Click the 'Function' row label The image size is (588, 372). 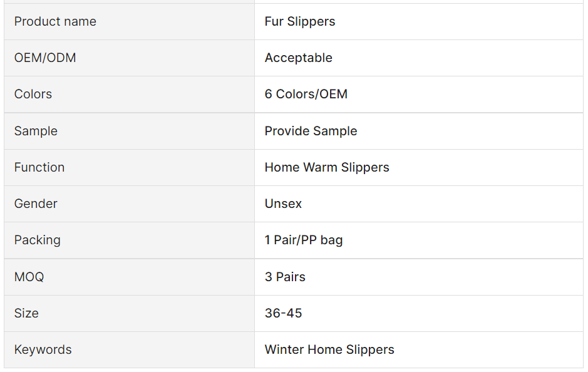click(39, 167)
